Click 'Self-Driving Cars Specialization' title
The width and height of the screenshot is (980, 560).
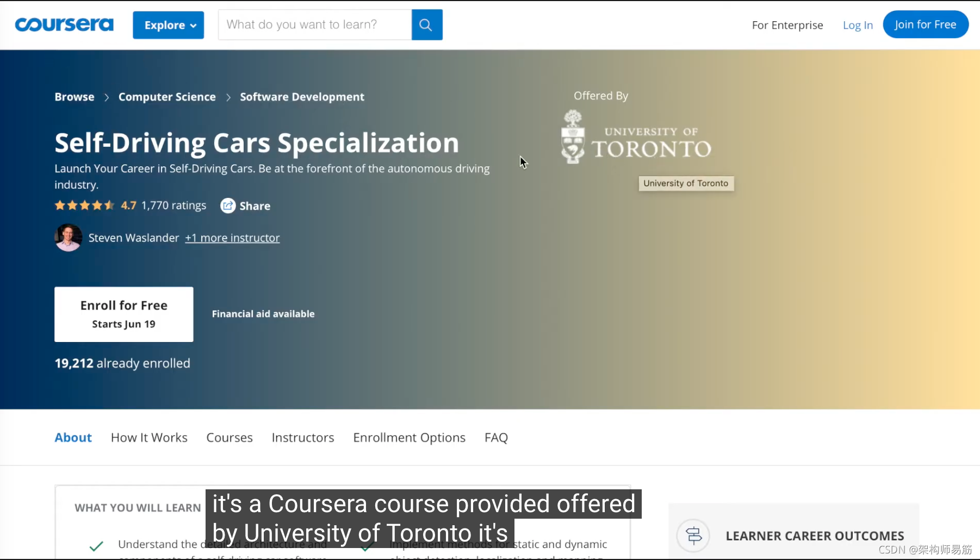click(x=257, y=143)
